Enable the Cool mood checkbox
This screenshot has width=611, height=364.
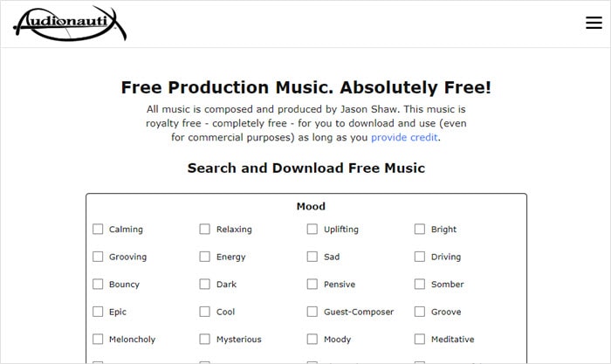point(205,312)
